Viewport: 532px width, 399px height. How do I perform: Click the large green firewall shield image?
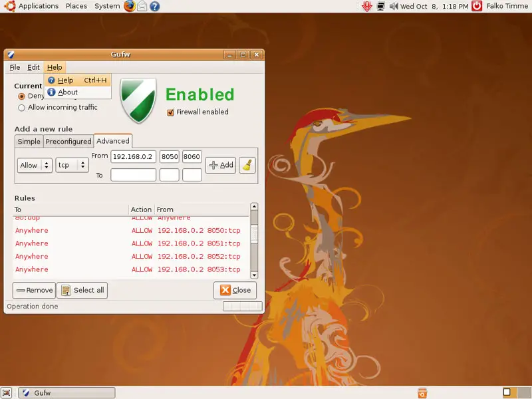(x=138, y=100)
